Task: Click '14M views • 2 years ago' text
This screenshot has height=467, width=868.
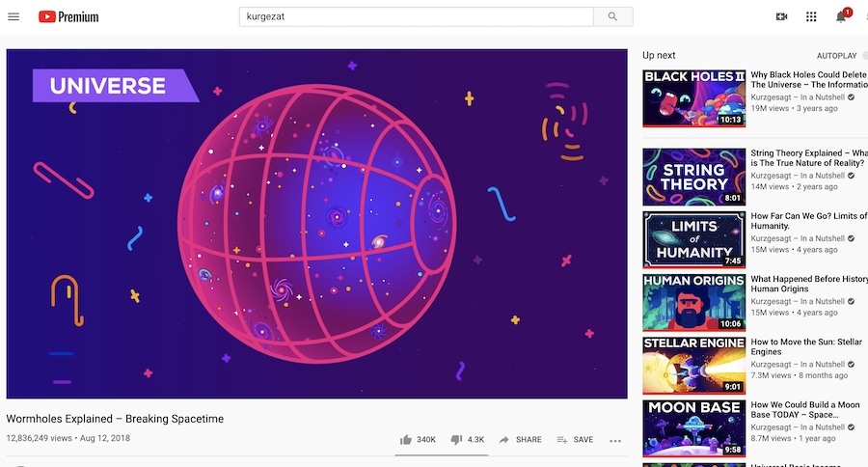Action: coord(794,186)
